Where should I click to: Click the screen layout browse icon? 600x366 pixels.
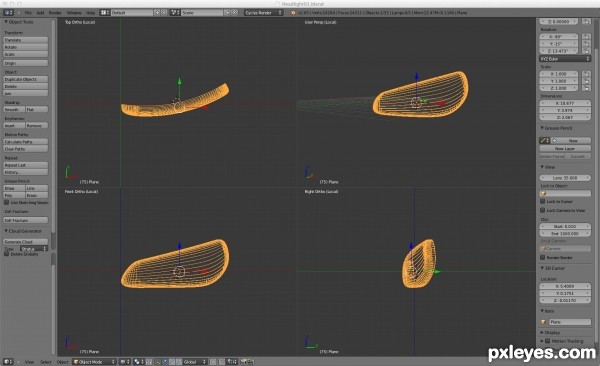click(x=104, y=13)
